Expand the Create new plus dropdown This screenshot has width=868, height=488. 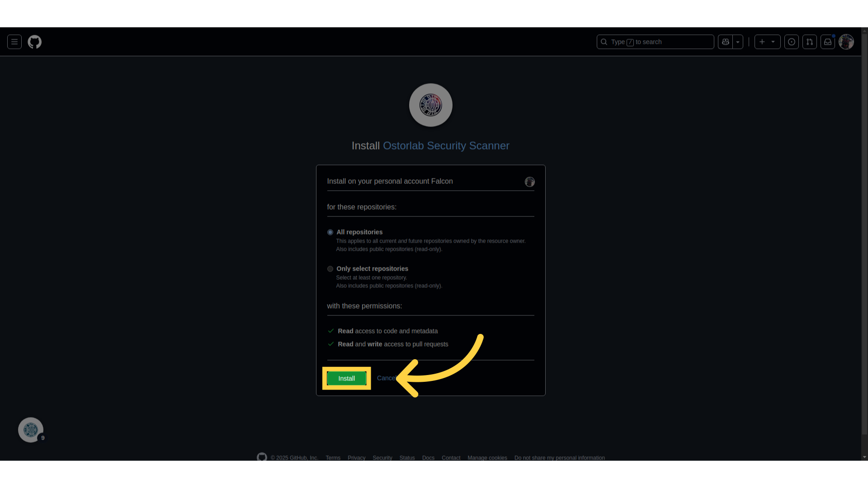tap(767, 42)
